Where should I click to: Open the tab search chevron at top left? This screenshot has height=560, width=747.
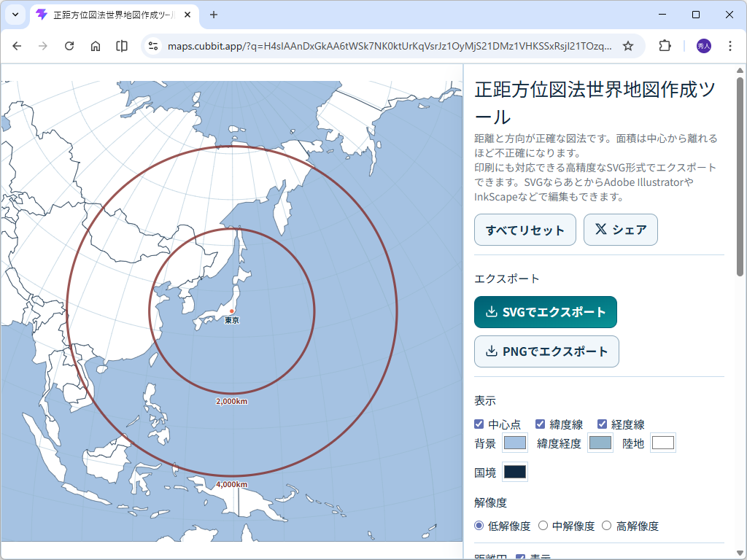click(x=15, y=15)
